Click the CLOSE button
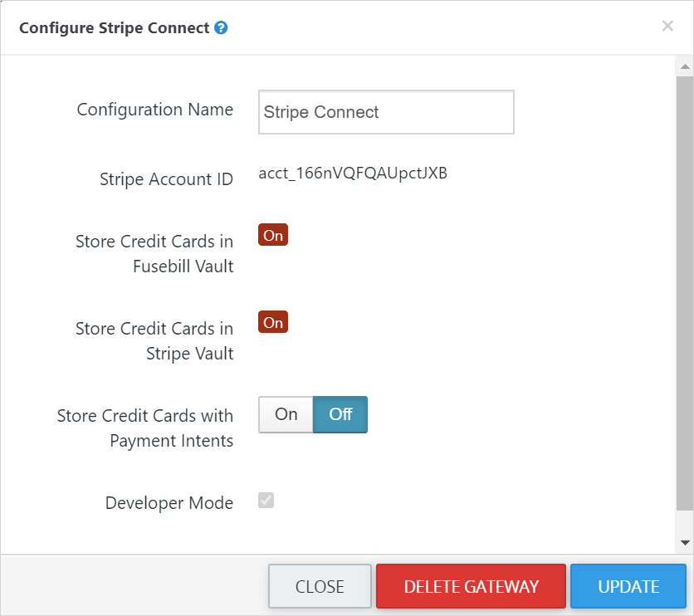Screen dimensions: 694x616 (x=320, y=586)
